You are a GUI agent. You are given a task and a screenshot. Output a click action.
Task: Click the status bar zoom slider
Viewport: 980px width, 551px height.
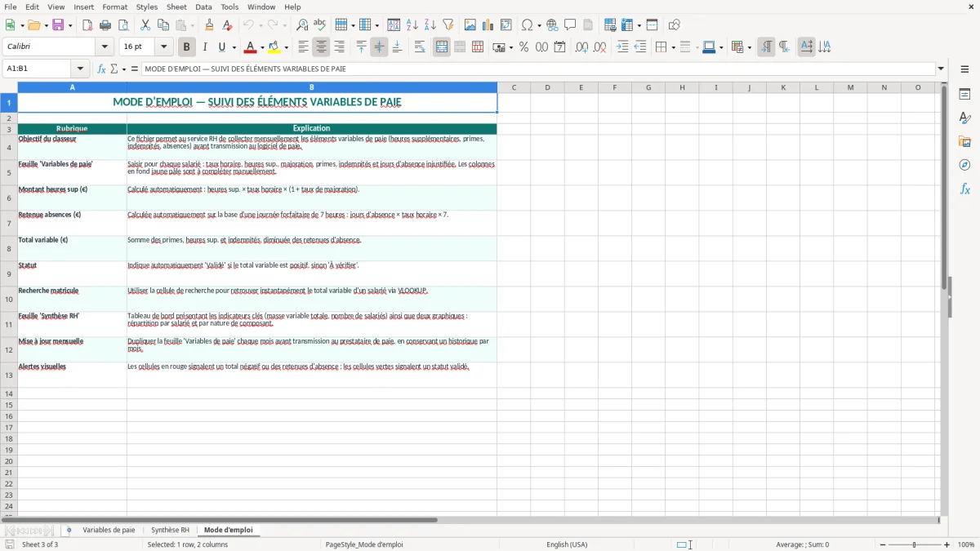click(914, 544)
